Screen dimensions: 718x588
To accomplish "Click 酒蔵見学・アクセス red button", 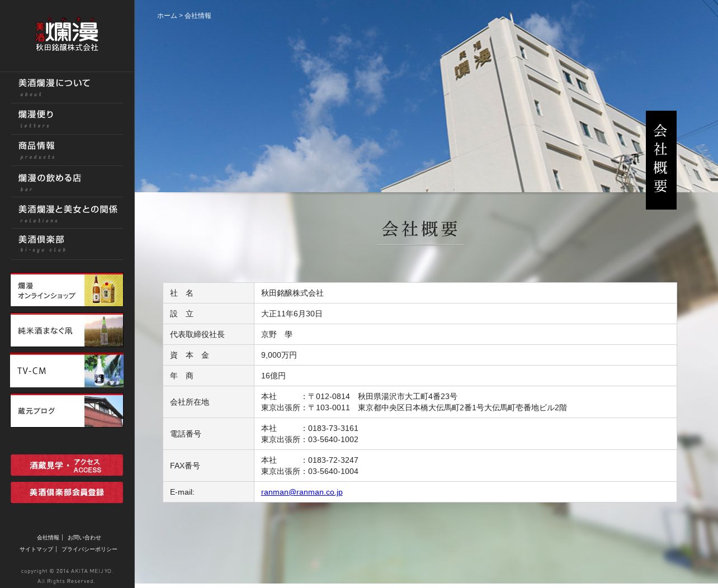I will click(67, 465).
